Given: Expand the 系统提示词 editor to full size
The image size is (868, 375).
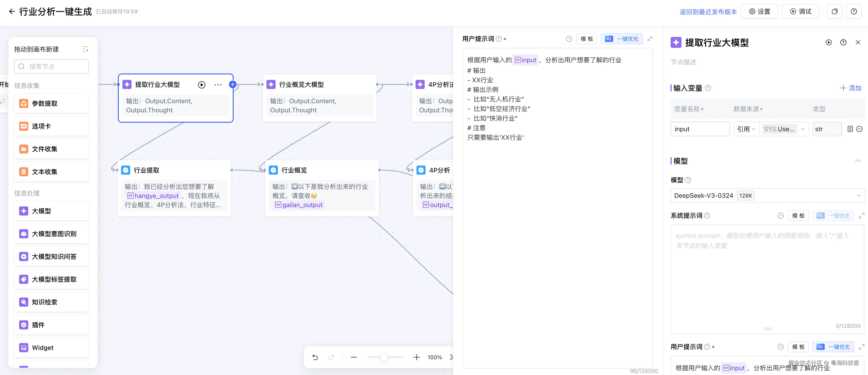Looking at the screenshot, I should 862,216.
